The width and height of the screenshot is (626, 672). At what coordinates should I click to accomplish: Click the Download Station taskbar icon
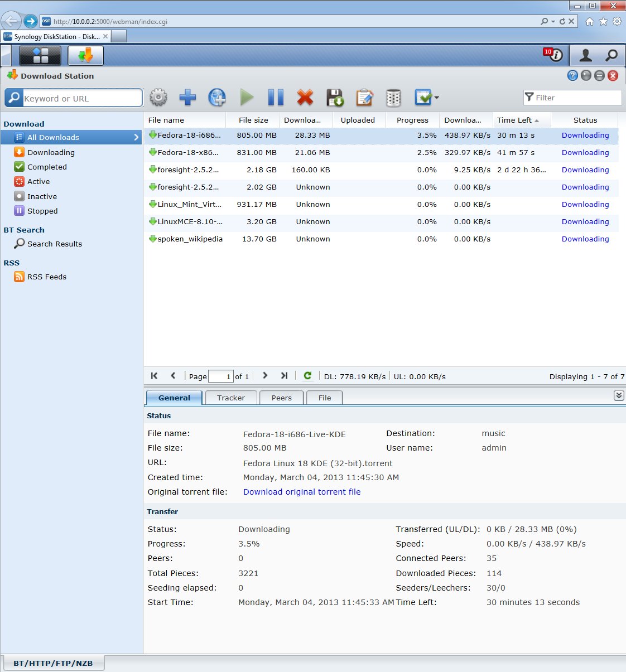(86, 55)
